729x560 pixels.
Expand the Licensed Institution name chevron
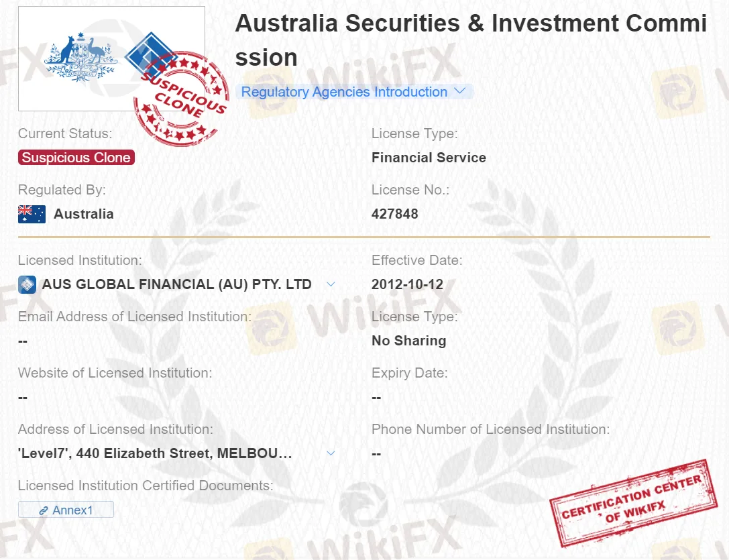click(x=330, y=284)
